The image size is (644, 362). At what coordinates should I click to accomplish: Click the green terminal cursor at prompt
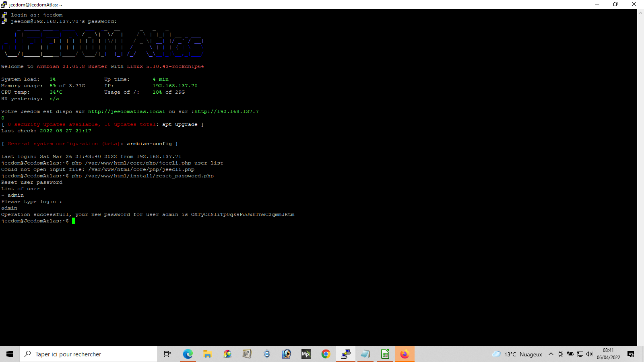pos(74,221)
